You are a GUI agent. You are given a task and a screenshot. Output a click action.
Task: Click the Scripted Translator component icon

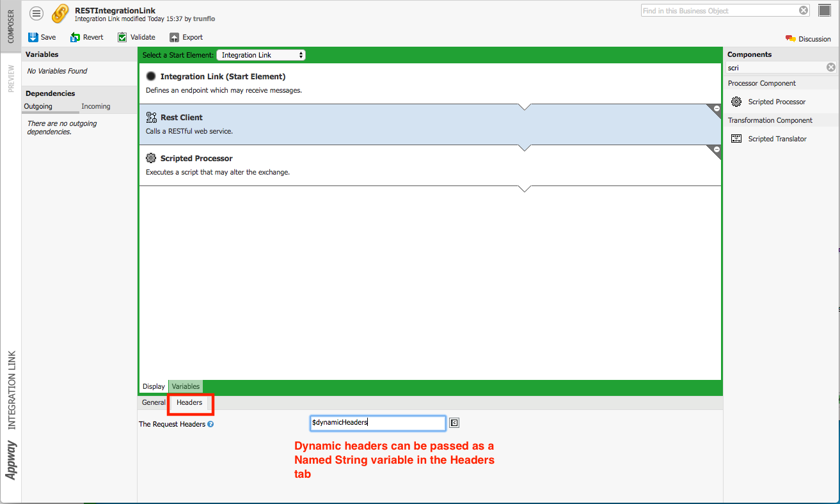click(736, 138)
